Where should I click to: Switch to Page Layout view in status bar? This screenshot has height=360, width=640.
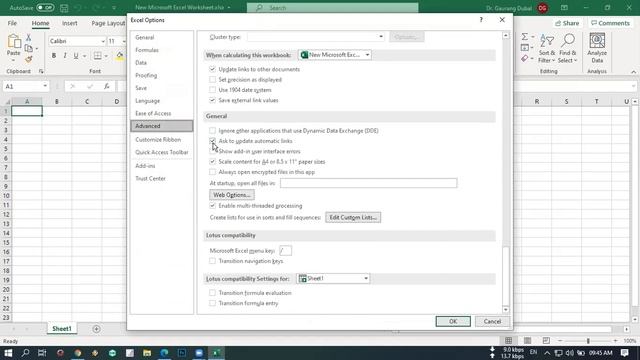tap(527, 340)
